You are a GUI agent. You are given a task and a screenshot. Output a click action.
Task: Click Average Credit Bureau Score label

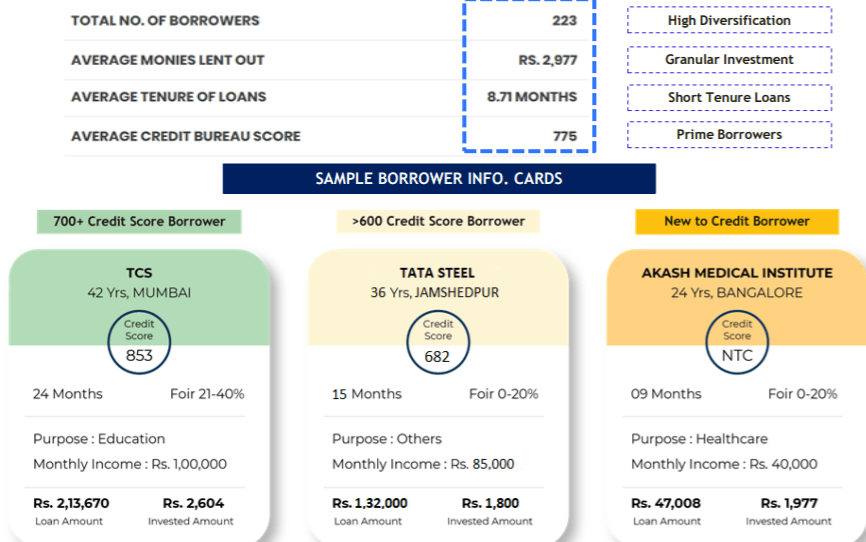click(186, 136)
